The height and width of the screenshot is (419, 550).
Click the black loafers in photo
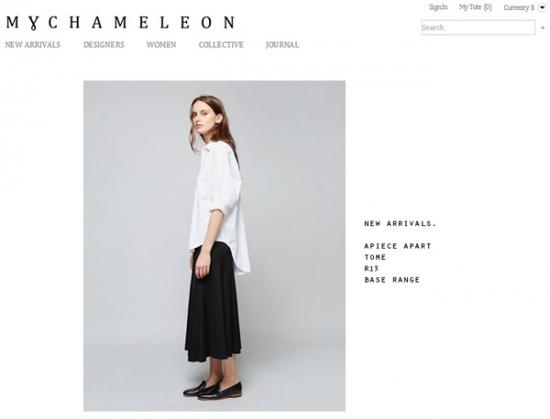click(x=213, y=389)
